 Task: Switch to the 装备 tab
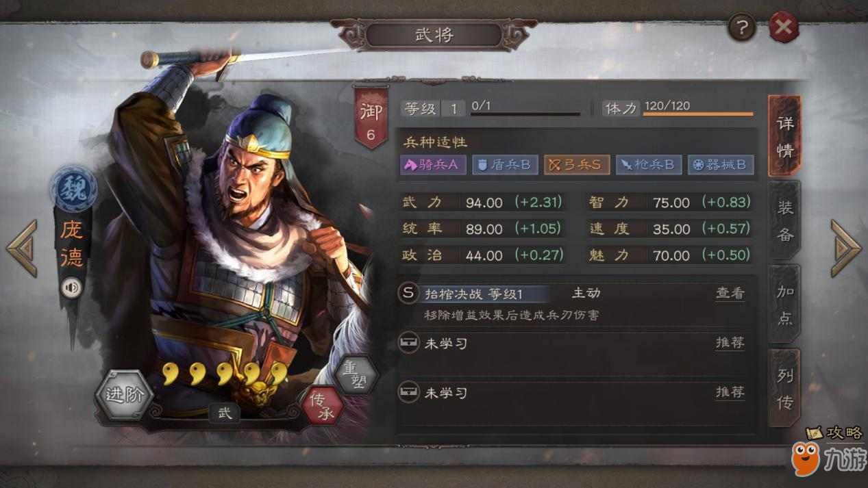784,221
